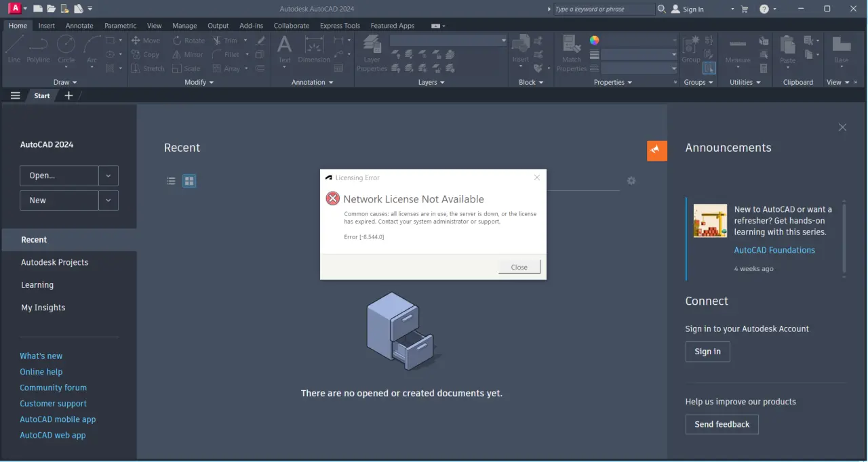Image resolution: width=868 pixels, height=462 pixels.
Task: Select the Dimension tool
Action: coord(314,49)
